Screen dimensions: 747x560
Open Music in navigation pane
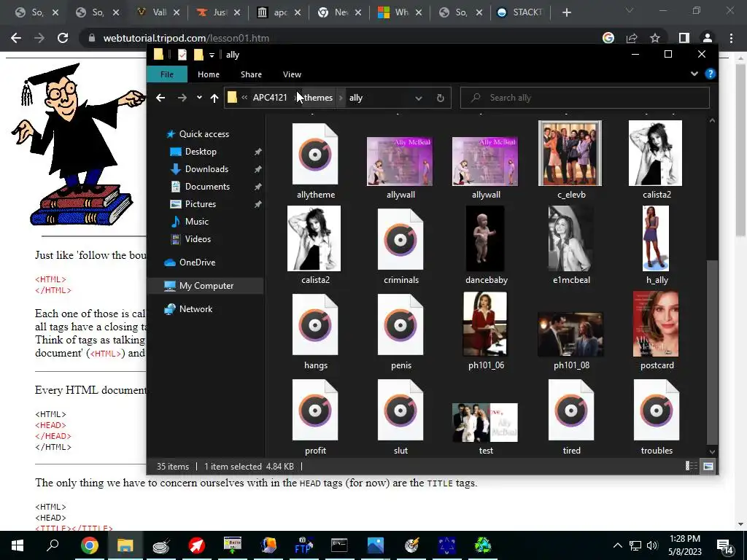tap(197, 222)
